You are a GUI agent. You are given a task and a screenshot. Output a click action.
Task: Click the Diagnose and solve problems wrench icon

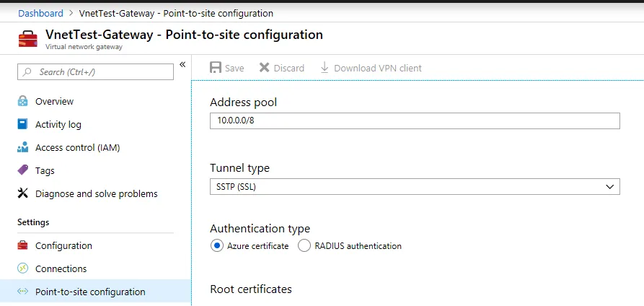coord(22,193)
